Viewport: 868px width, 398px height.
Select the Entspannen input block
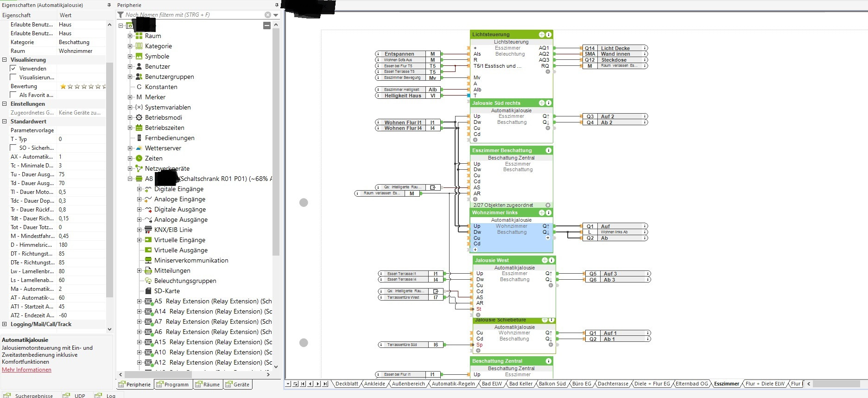tap(408, 54)
